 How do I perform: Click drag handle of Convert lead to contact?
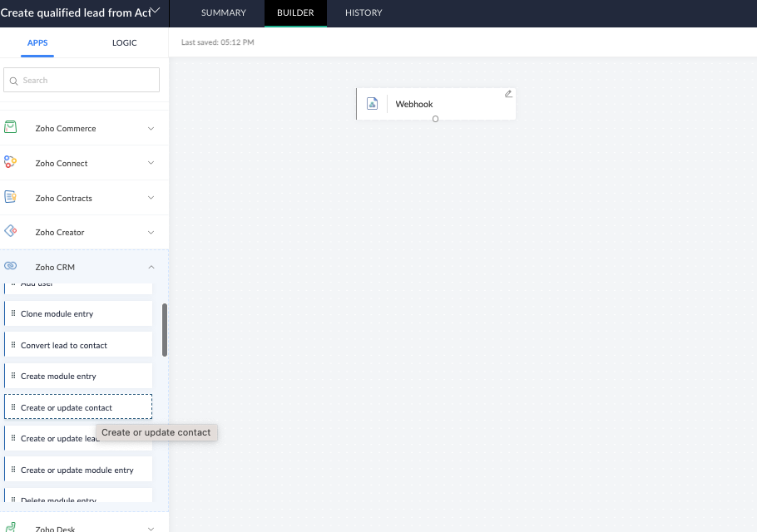click(13, 345)
